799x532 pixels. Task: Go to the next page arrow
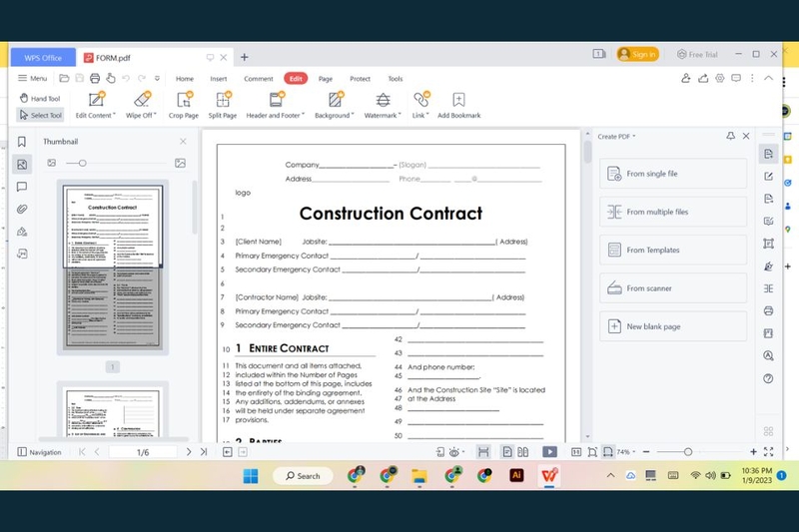(x=189, y=451)
